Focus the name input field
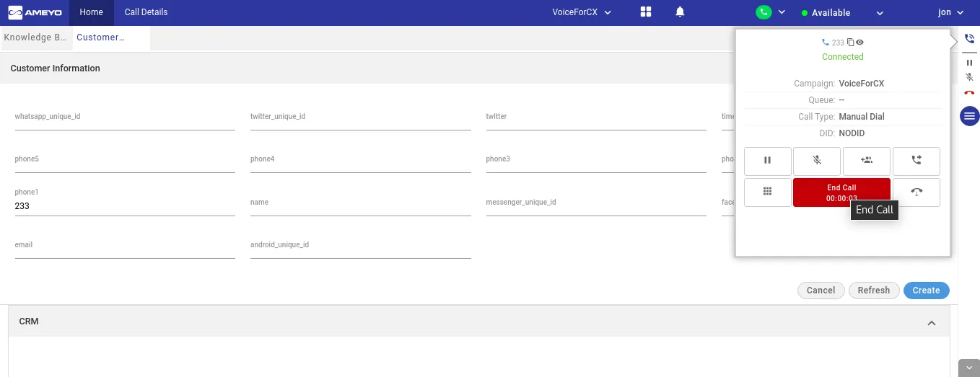 click(361, 205)
